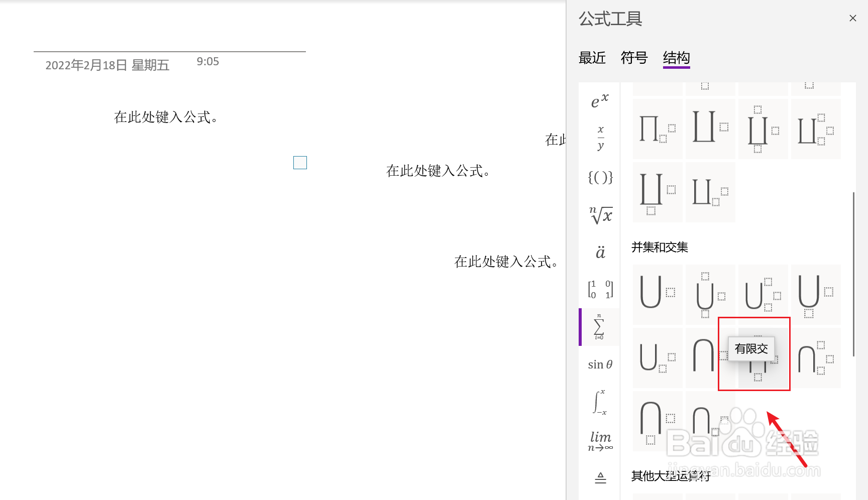Open the nth root radical category

(600, 214)
